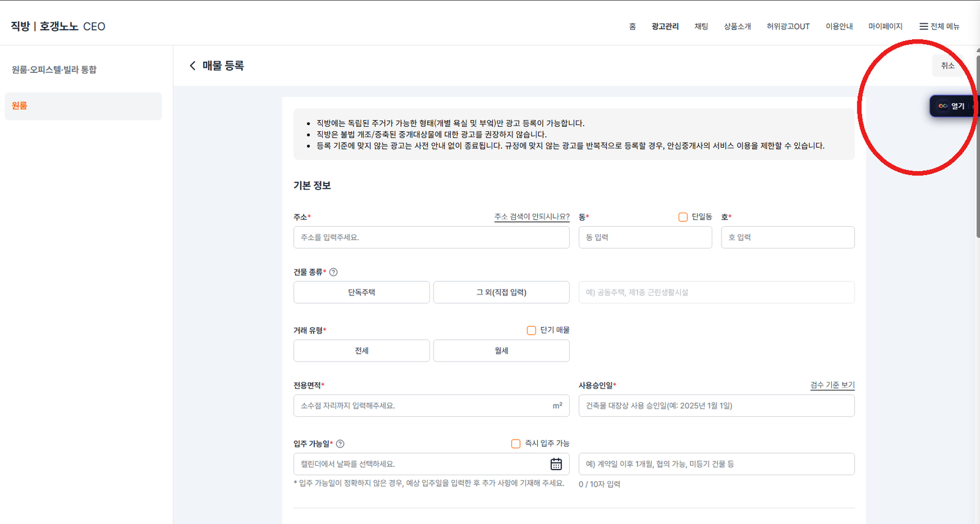Open the 전체 메뉴 hamburger menu
Image resolution: width=980 pixels, height=524 pixels.
pyautogui.click(x=939, y=26)
